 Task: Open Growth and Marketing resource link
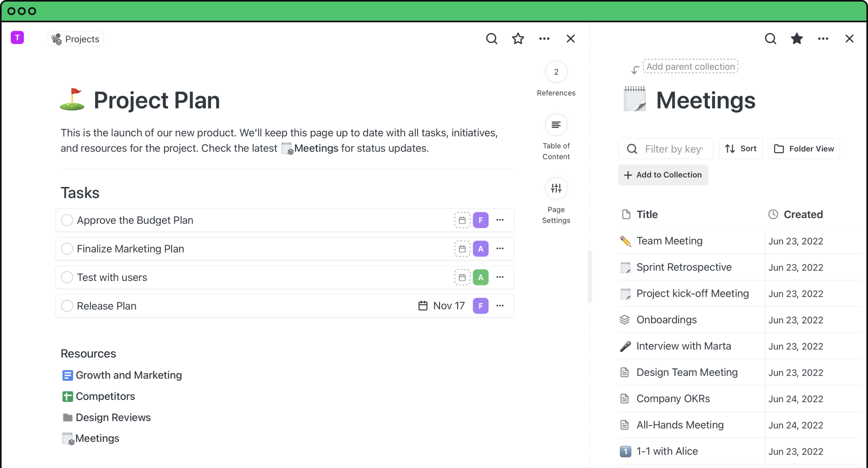point(128,375)
